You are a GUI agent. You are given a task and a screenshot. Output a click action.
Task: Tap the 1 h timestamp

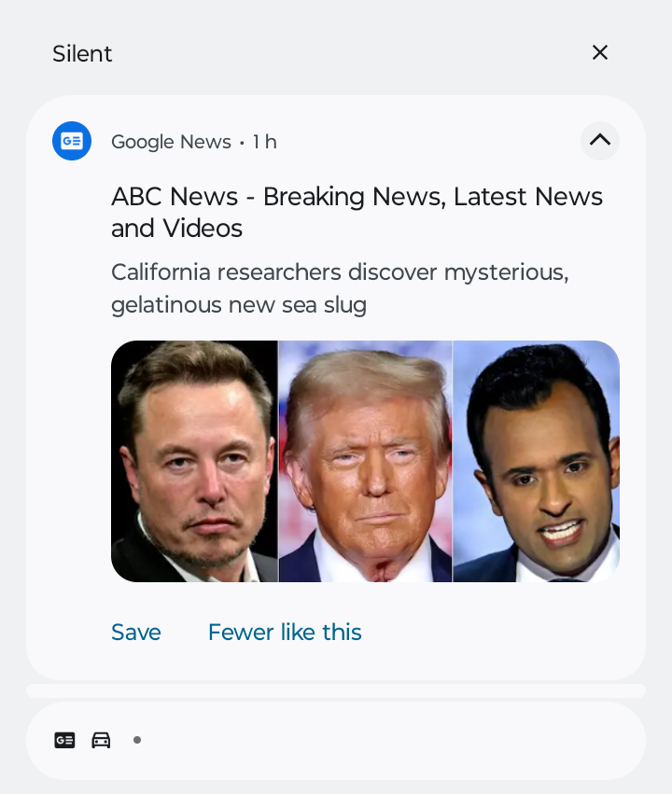tap(265, 142)
